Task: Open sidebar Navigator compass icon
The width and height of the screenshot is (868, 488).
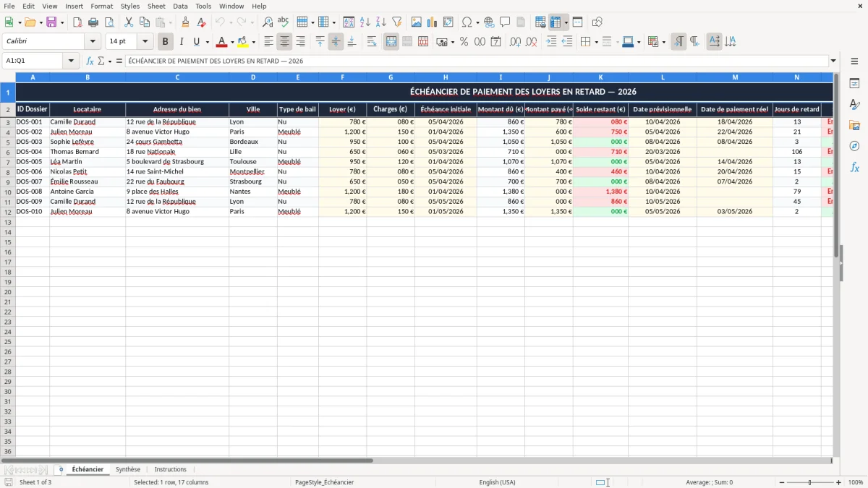Action: pos(854,147)
